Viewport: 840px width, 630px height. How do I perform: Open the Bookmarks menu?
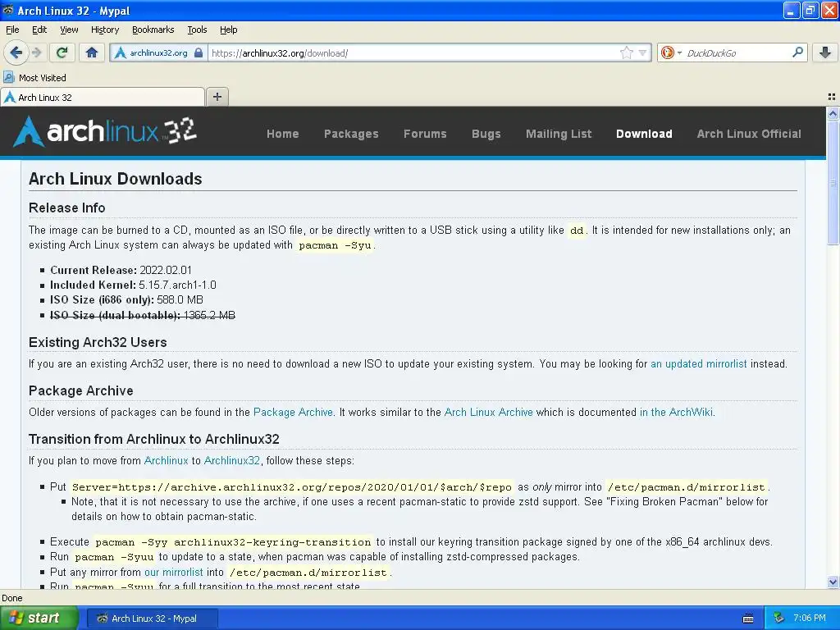[153, 30]
